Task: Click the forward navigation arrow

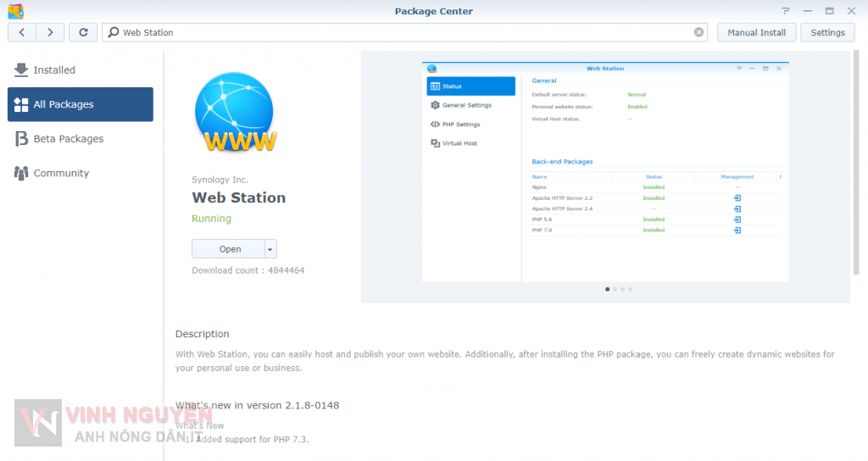Action: tap(50, 32)
